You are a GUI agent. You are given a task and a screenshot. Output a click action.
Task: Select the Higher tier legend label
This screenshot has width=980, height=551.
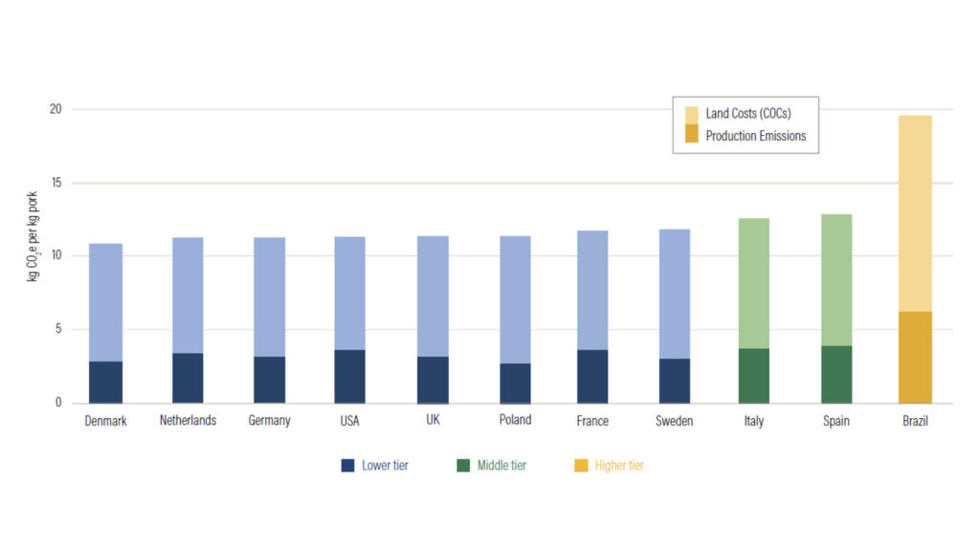[619, 466]
